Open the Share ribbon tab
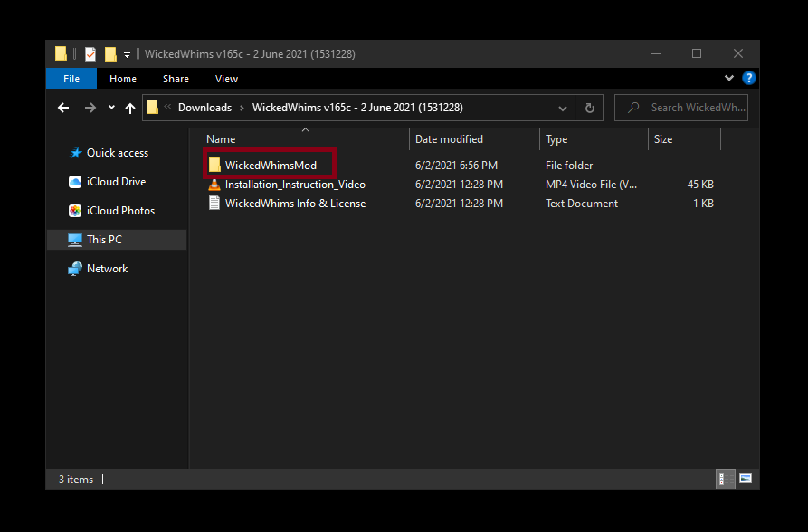808x532 pixels. tap(176, 79)
